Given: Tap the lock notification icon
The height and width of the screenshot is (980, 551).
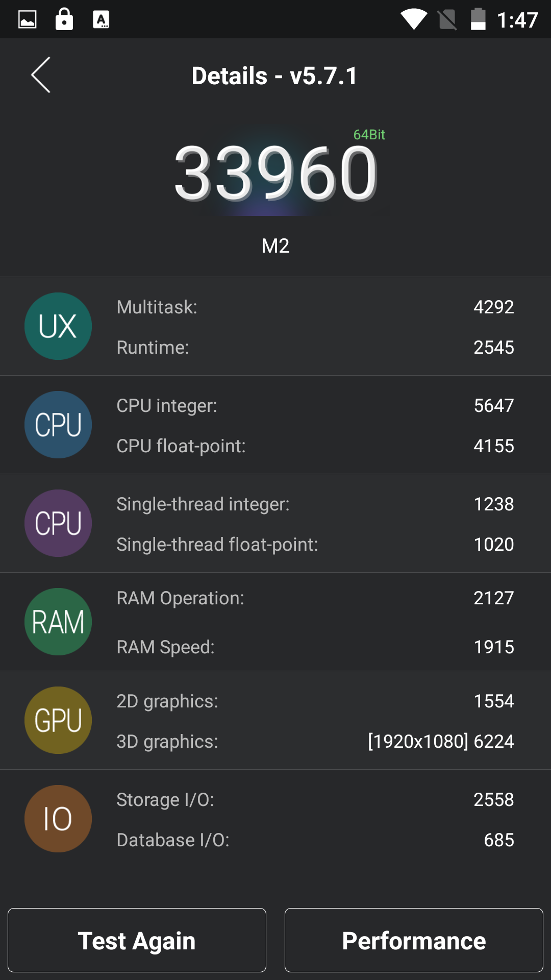Looking at the screenshot, I should (64, 19).
